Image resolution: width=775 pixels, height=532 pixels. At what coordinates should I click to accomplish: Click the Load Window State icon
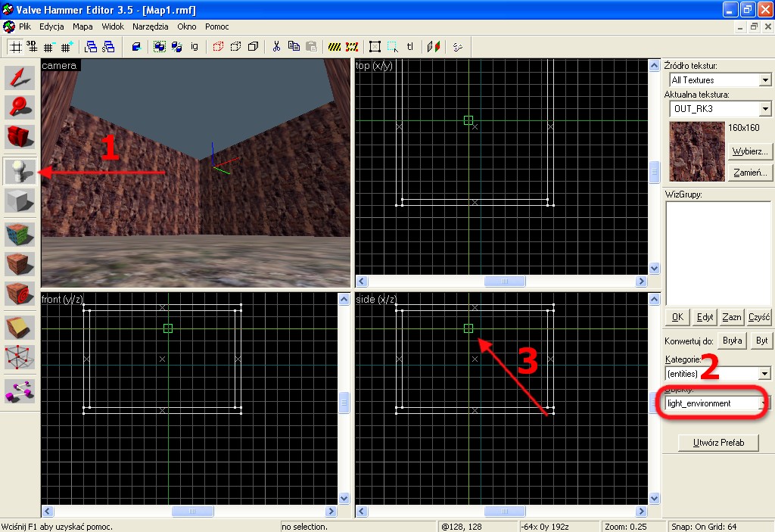[91, 47]
